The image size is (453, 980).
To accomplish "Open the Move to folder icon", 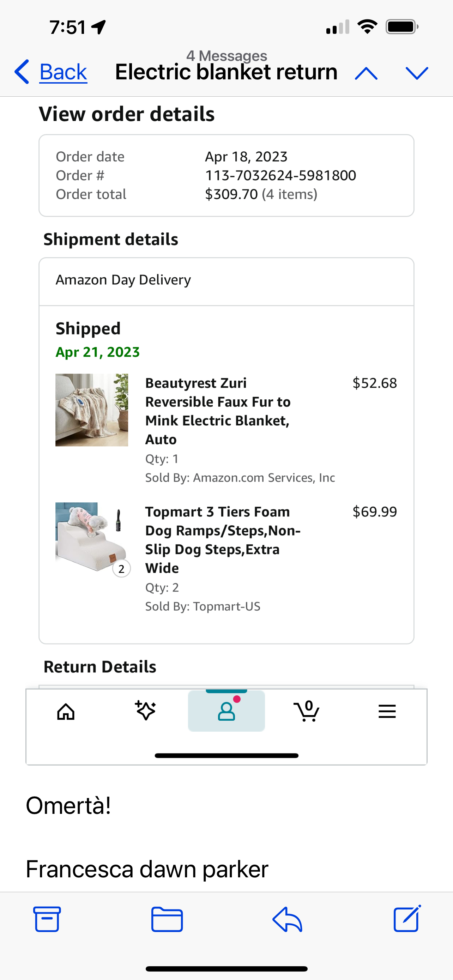I will 167,919.
